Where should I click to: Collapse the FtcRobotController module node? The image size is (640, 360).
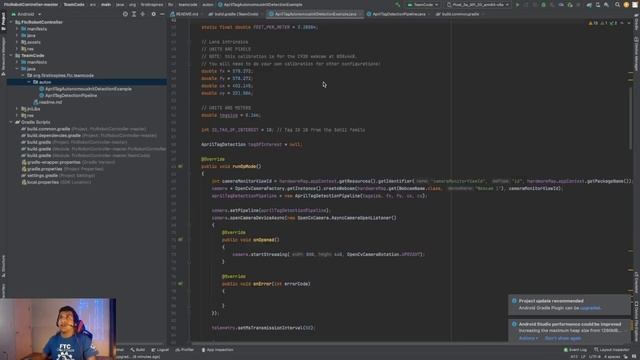tap(11, 22)
